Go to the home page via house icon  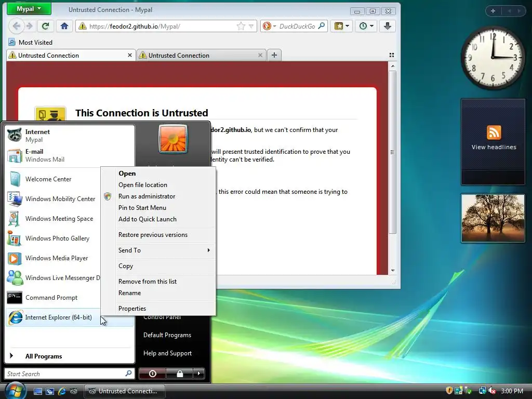pos(64,26)
